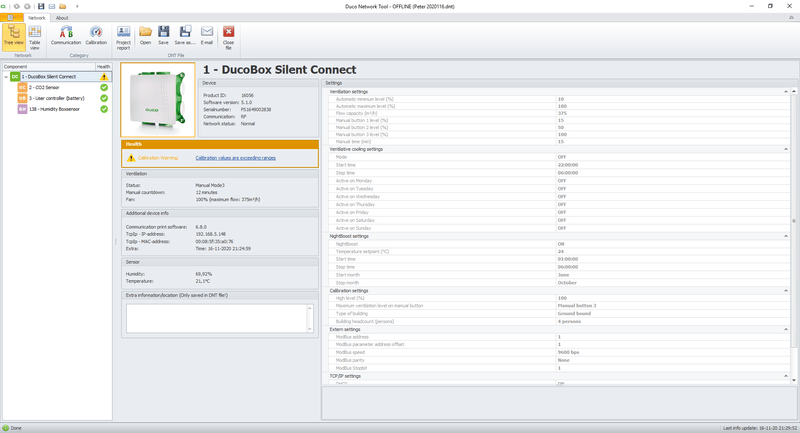Open 'Calibration values are exceeding ranges' link
The height and width of the screenshot is (433, 800).
pyautogui.click(x=235, y=158)
